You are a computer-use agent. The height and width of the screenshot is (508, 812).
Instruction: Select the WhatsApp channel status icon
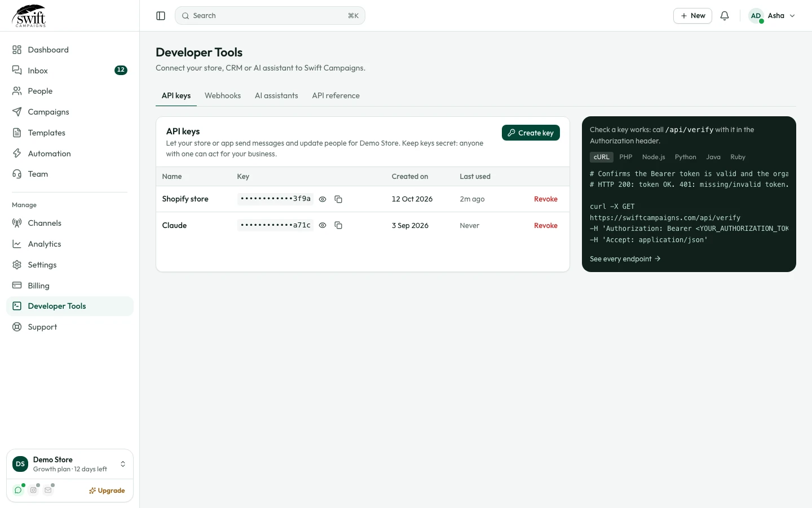pyautogui.click(x=18, y=490)
